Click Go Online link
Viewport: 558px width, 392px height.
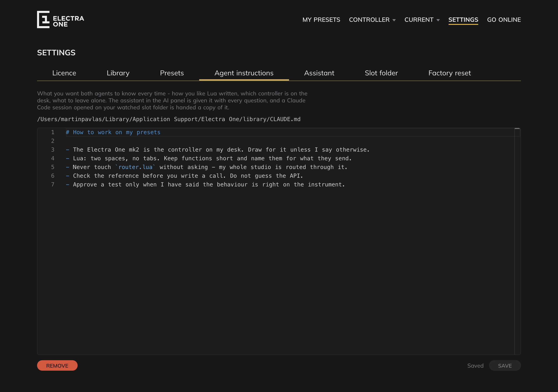point(504,20)
